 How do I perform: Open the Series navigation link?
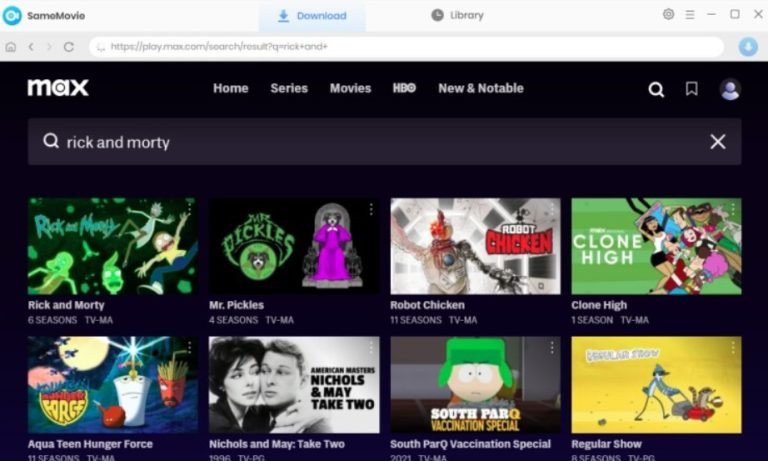[x=289, y=88]
